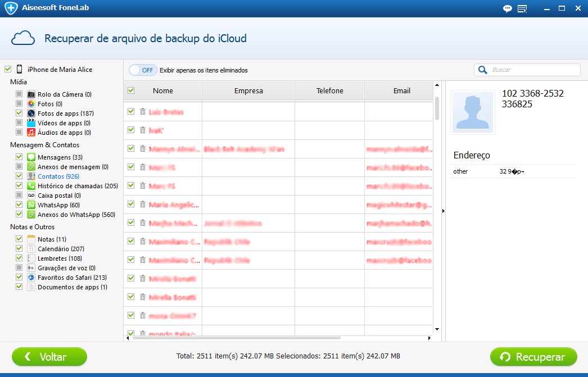Click the search magnifier icon
588x377 pixels.
click(483, 70)
